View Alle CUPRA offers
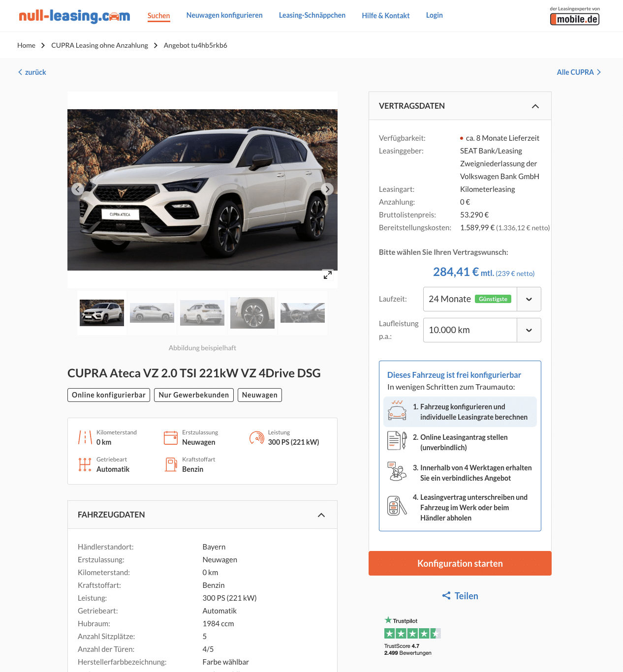 pyautogui.click(x=579, y=72)
